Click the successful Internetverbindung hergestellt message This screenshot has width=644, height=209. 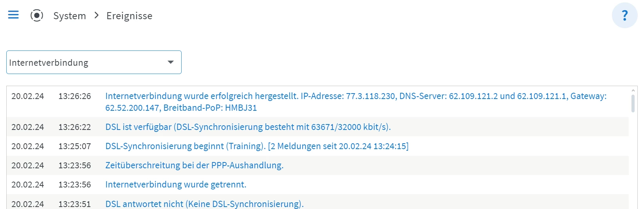355,101
